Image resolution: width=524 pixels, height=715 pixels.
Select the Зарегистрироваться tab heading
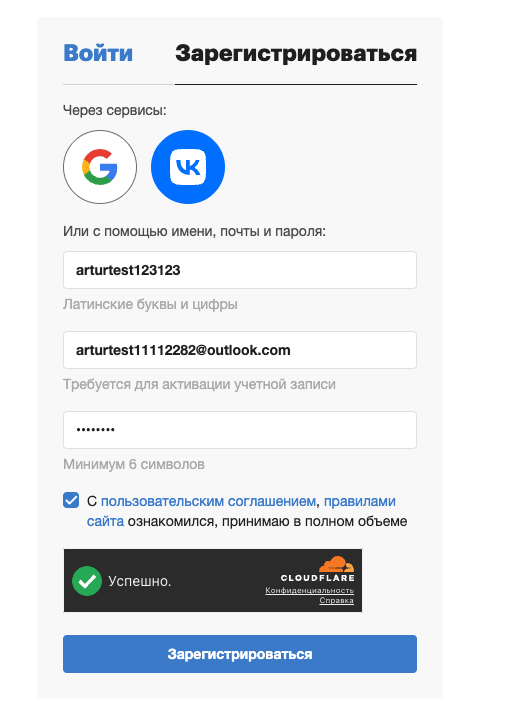[296, 54]
